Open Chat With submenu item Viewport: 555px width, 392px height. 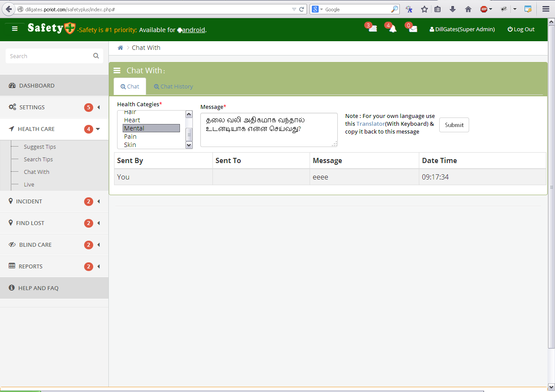36,172
